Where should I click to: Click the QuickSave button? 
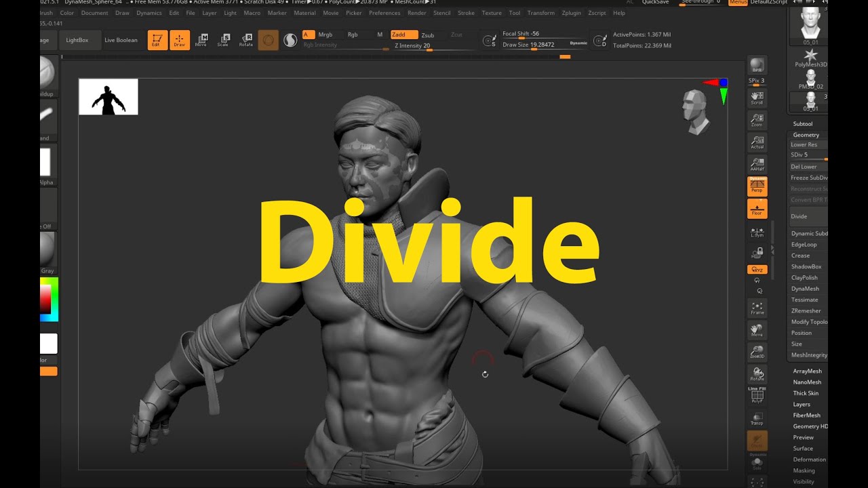[655, 2]
